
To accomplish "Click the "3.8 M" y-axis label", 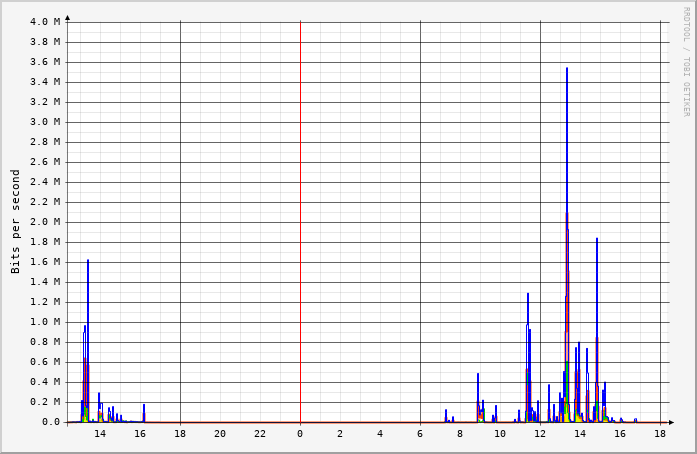I will [45, 42].
